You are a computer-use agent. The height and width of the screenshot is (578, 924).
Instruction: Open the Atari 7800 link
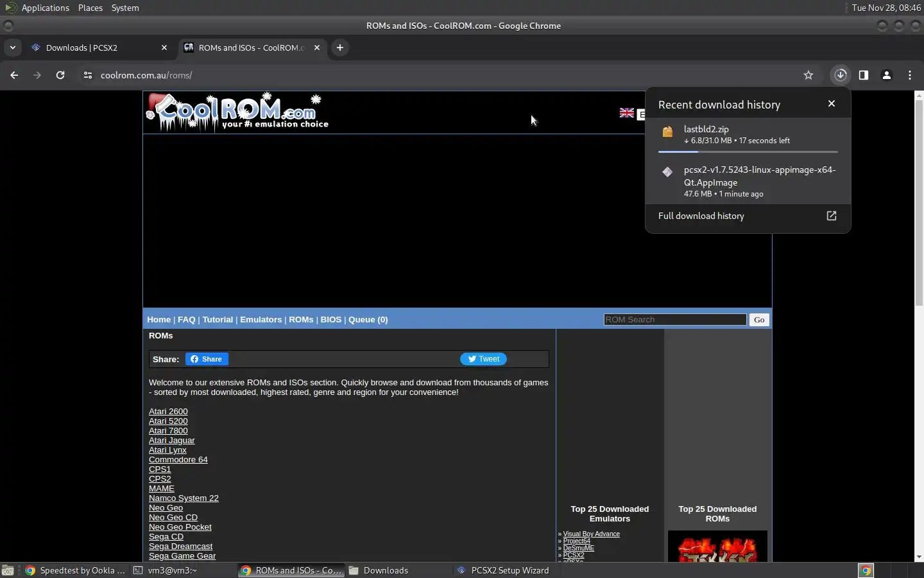(x=168, y=431)
